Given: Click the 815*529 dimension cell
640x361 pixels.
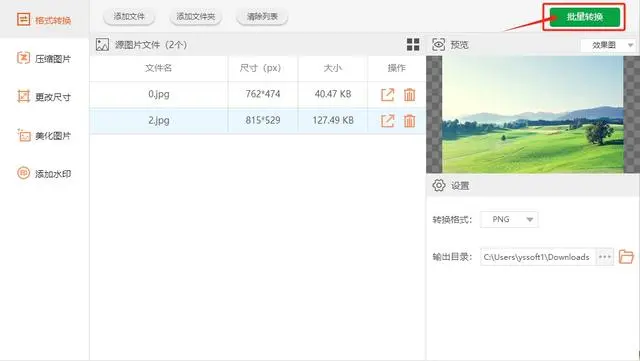Looking at the screenshot, I should (263, 120).
